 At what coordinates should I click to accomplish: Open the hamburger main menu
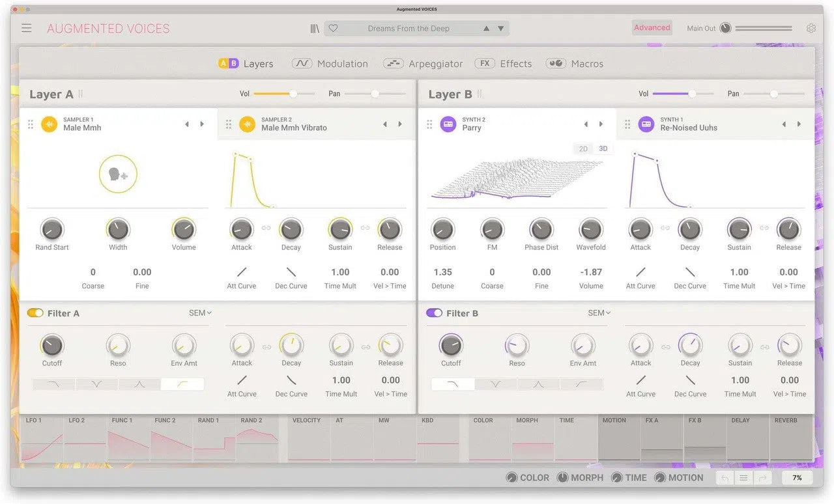point(26,28)
